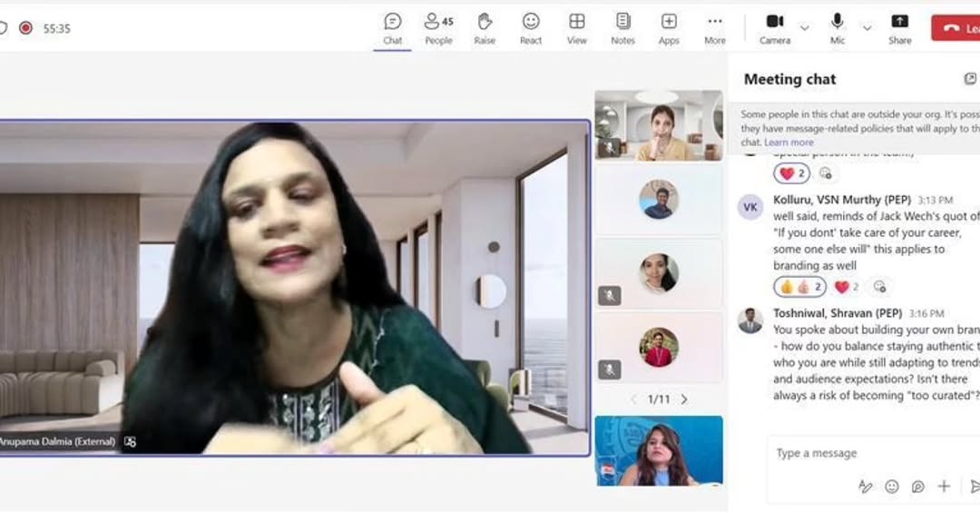Toggle Raise hand in the toolbar

pos(485,27)
